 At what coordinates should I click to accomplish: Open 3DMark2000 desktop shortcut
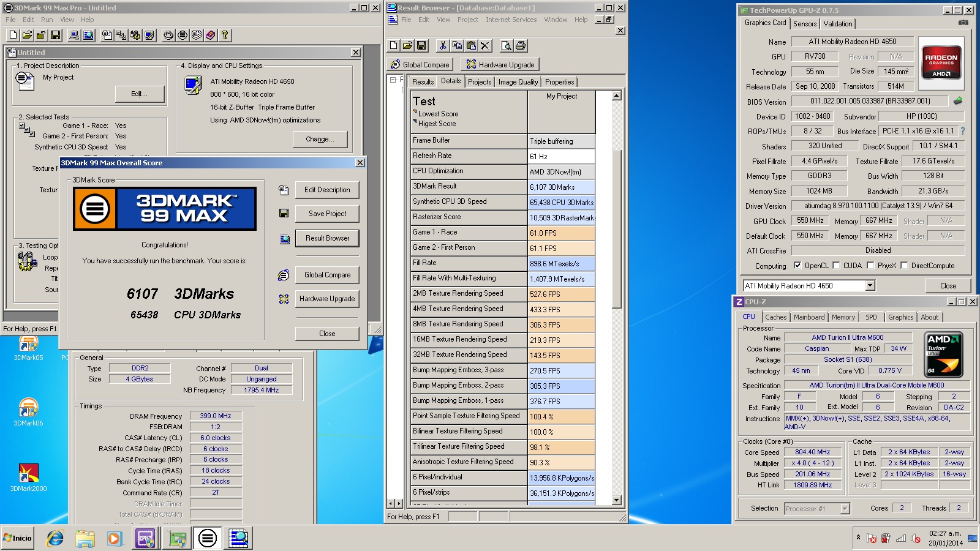[28, 478]
